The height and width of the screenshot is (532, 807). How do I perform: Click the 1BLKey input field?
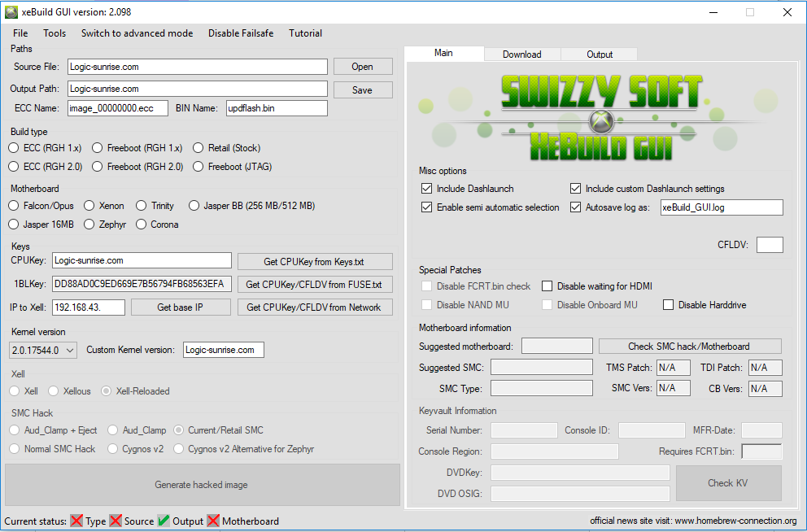[x=142, y=284]
